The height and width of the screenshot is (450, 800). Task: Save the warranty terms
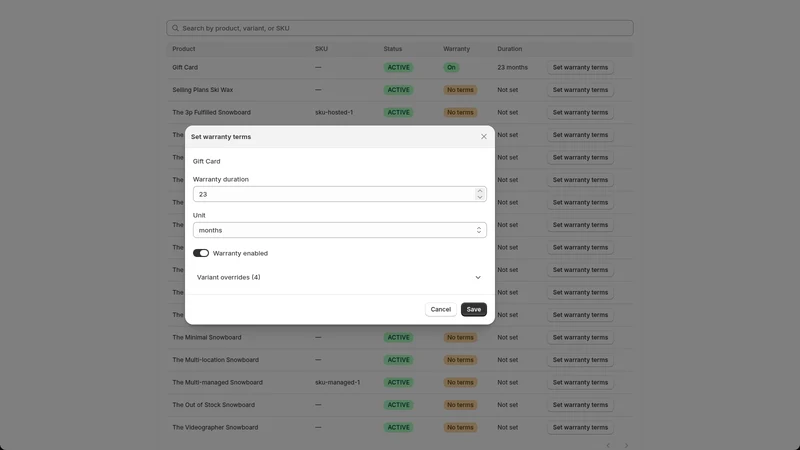(473, 310)
